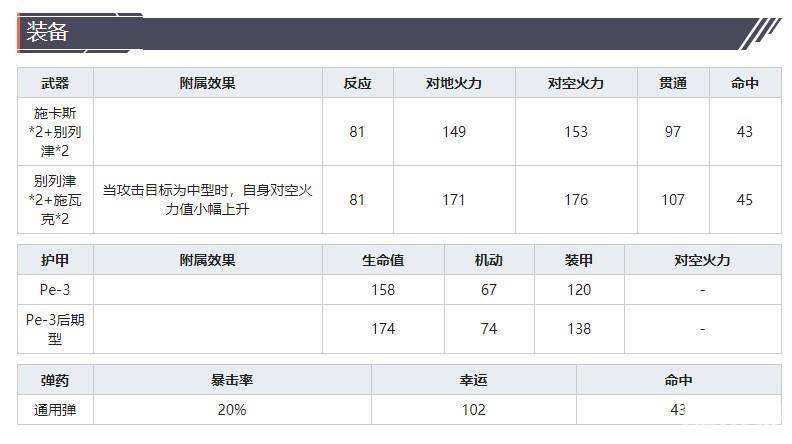Select the 别列津*2+施瓦克*2 weapon cell

click(55, 199)
